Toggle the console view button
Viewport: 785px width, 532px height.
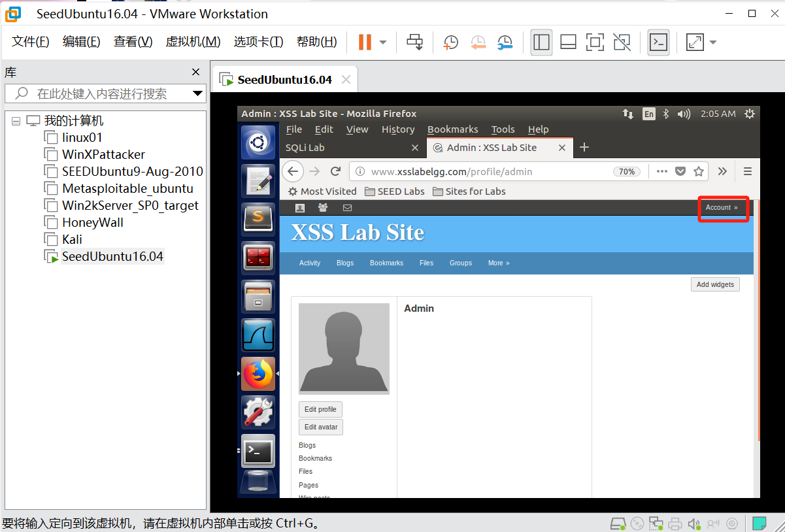point(658,42)
